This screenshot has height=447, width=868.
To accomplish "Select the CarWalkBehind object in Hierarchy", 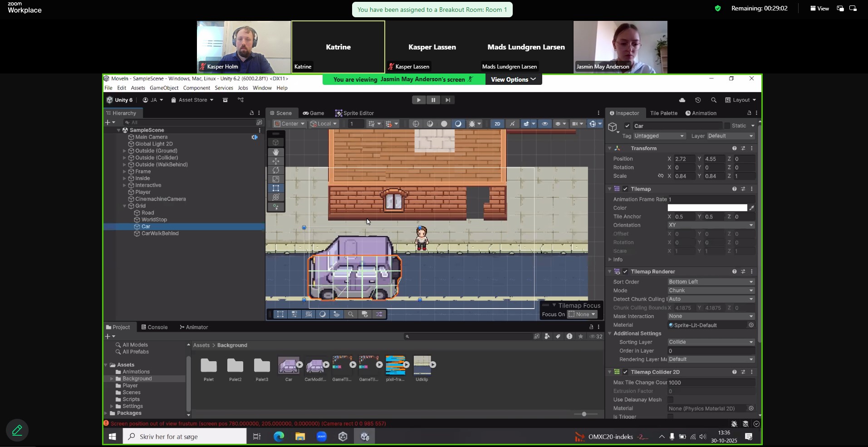I will tap(160, 233).
